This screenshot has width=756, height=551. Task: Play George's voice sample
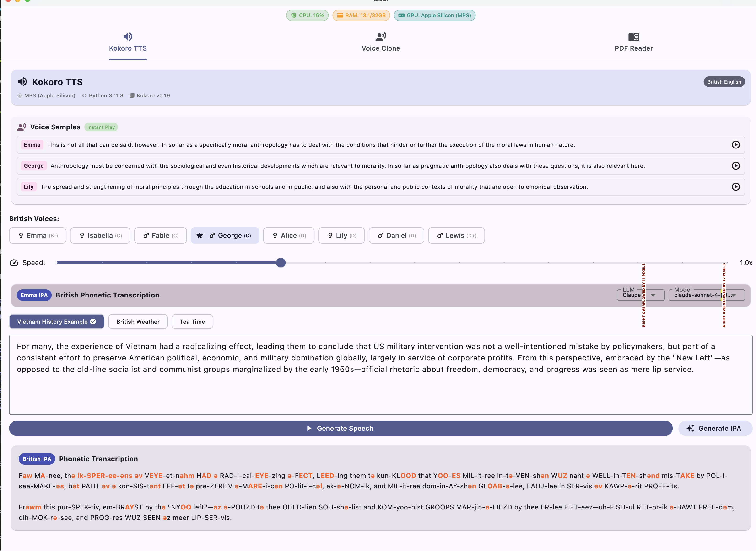tap(736, 166)
